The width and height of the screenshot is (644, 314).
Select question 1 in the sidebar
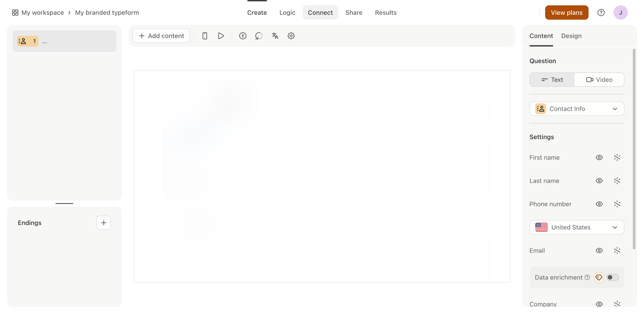pyautogui.click(x=64, y=41)
